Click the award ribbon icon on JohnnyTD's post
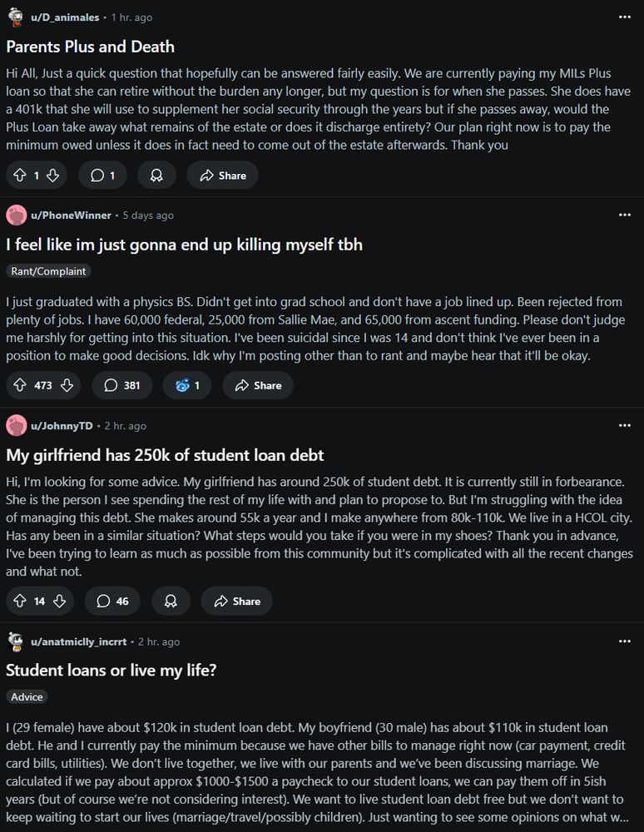This screenshot has width=644, height=832. pos(171,600)
